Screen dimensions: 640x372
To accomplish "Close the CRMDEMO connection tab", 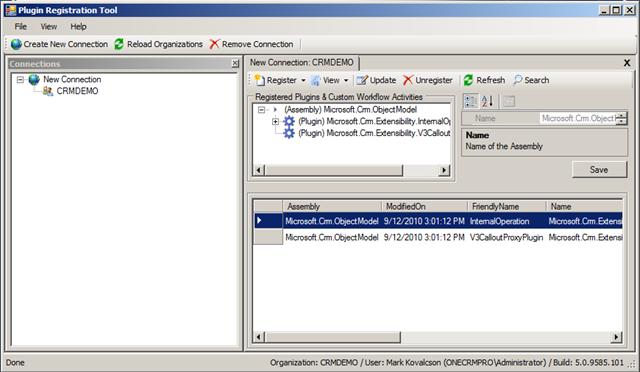I will 627,63.
